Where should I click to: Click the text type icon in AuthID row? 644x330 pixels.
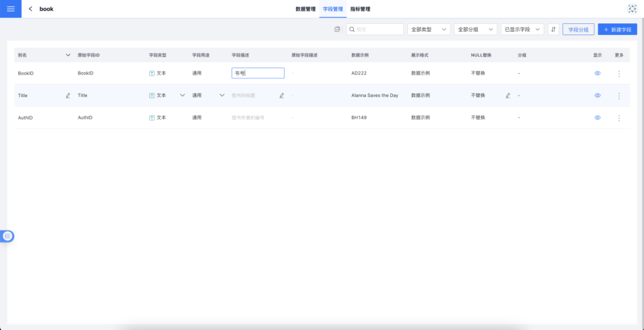click(x=151, y=117)
